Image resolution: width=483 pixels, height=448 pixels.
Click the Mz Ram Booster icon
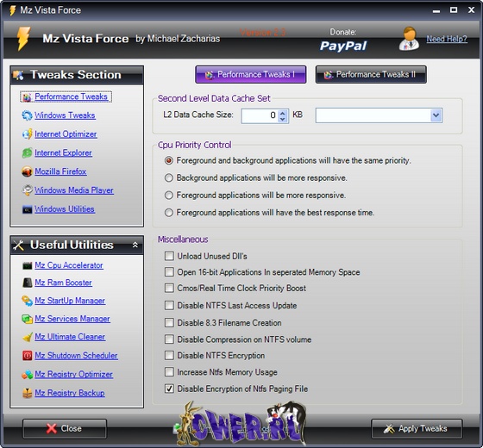[27, 283]
